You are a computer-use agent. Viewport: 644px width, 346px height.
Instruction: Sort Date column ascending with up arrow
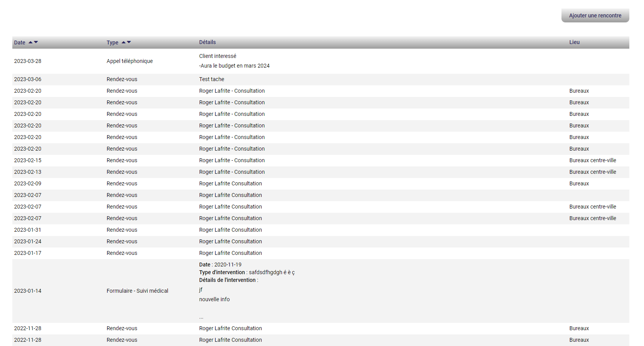click(x=30, y=42)
